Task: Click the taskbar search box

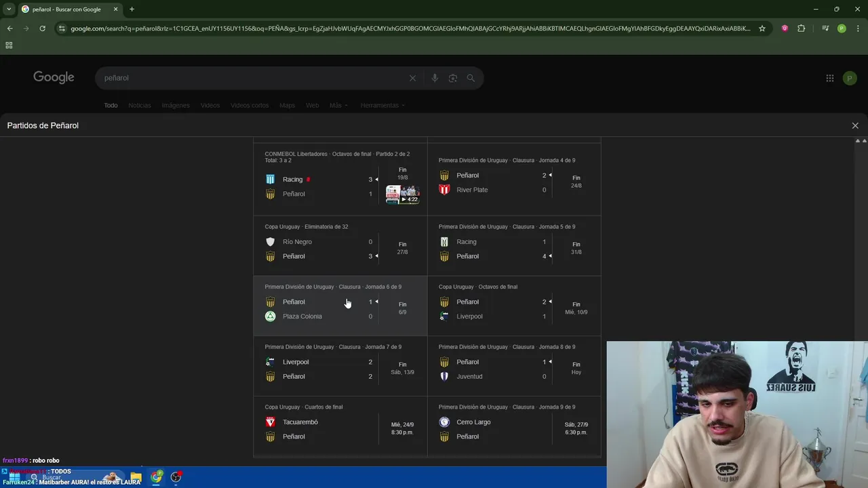Action: coord(75,477)
